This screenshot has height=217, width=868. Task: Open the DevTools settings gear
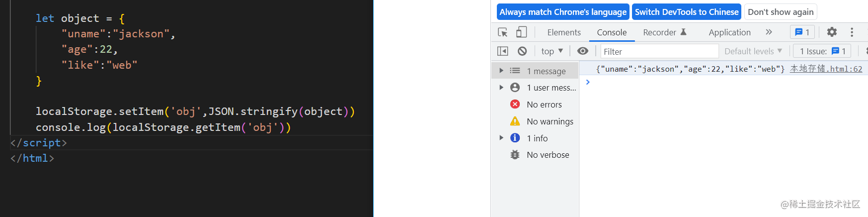[832, 32]
